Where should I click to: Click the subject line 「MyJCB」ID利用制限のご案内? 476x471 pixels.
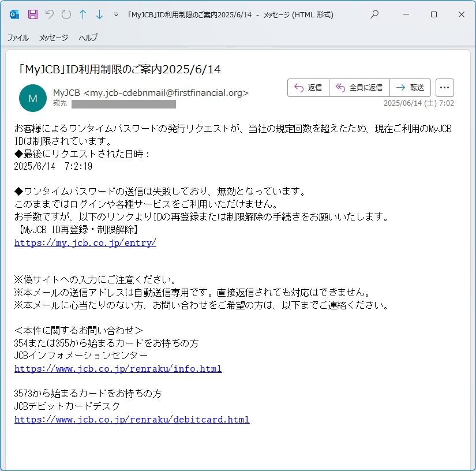(x=119, y=69)
